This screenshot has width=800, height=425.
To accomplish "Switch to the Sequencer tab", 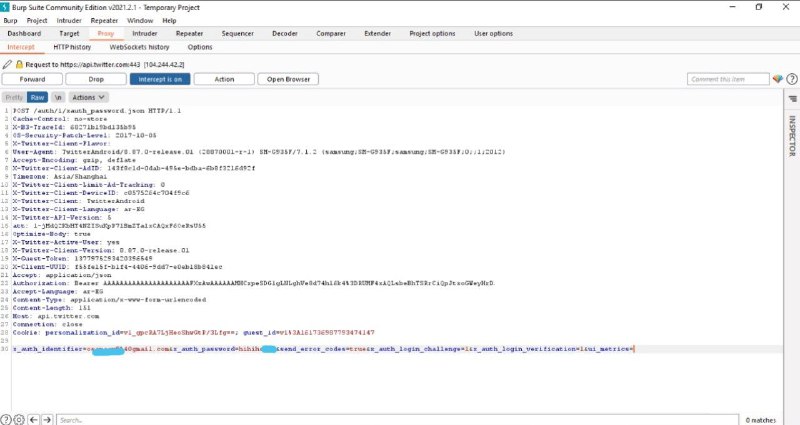I will (x=237, y=33).
